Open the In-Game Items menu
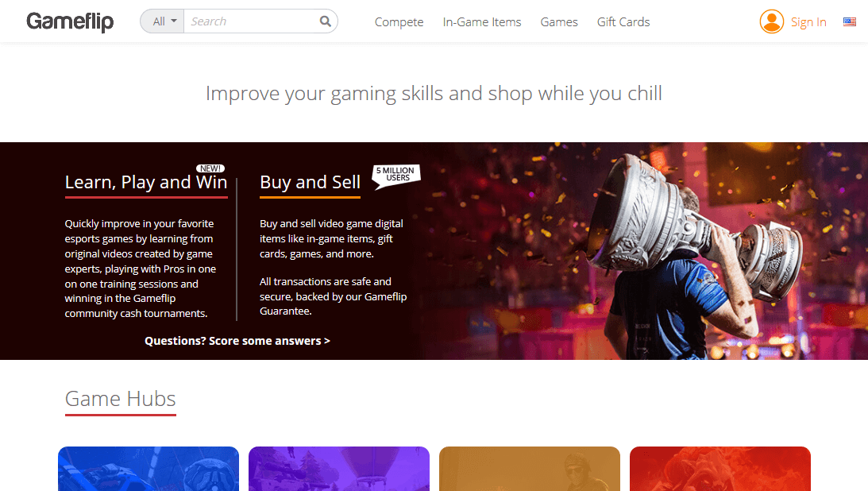868x491 pixels. (481, 22)
